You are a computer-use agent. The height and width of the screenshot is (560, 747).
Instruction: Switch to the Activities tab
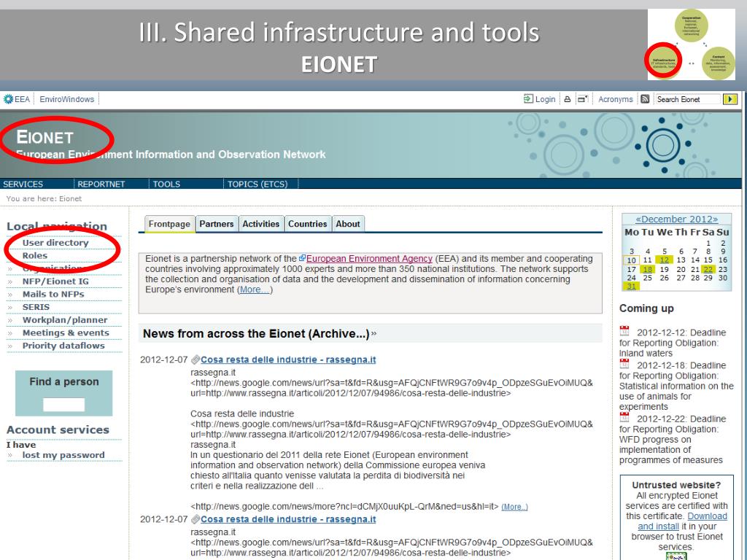pos(260,224)
